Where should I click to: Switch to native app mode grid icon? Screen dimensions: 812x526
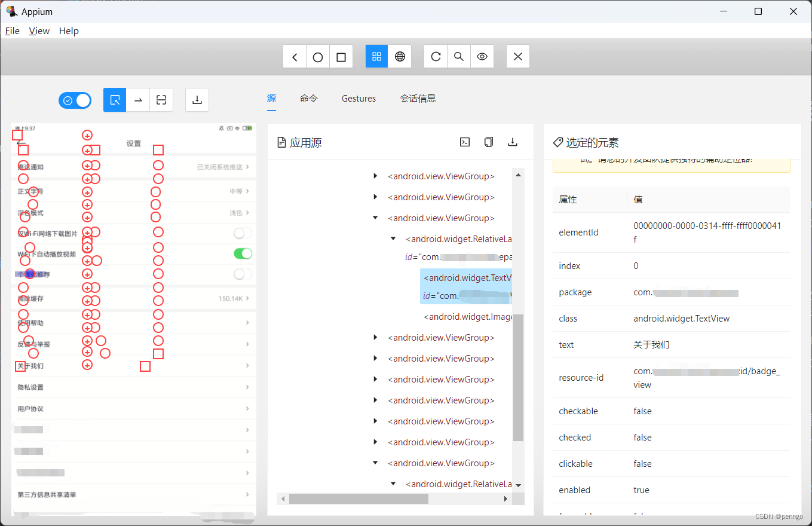[376, 56]
